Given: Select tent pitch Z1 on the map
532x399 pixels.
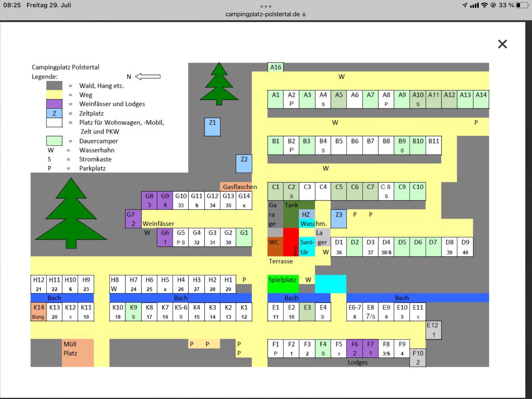Looking at the screenshot, I should coord(212,127).
